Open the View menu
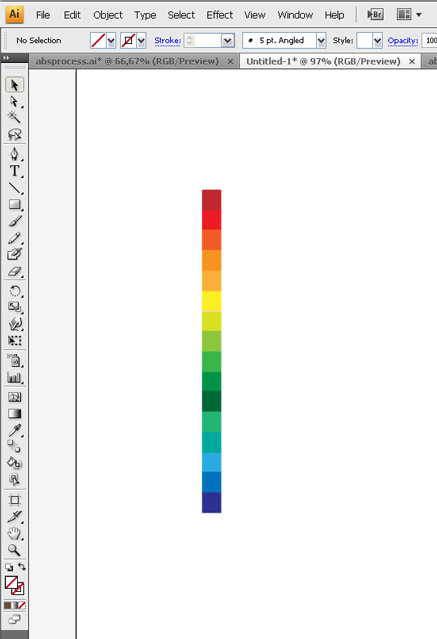 [255, 15]
